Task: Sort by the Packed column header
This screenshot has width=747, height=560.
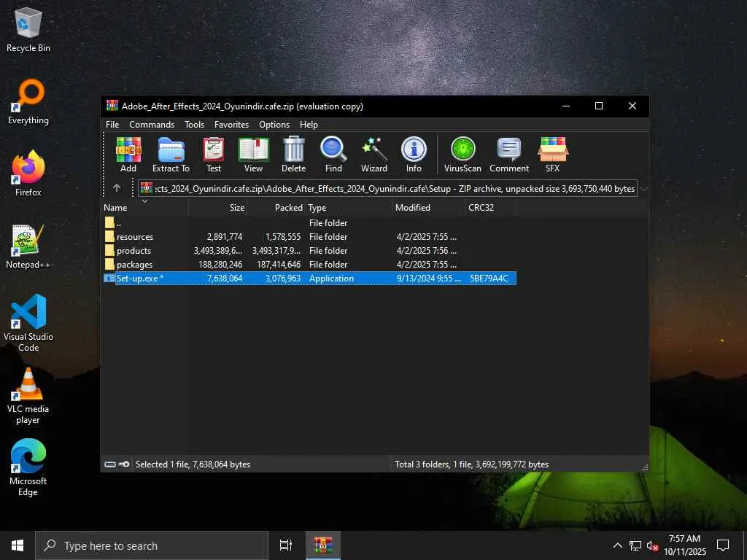Action: point(276,208)
